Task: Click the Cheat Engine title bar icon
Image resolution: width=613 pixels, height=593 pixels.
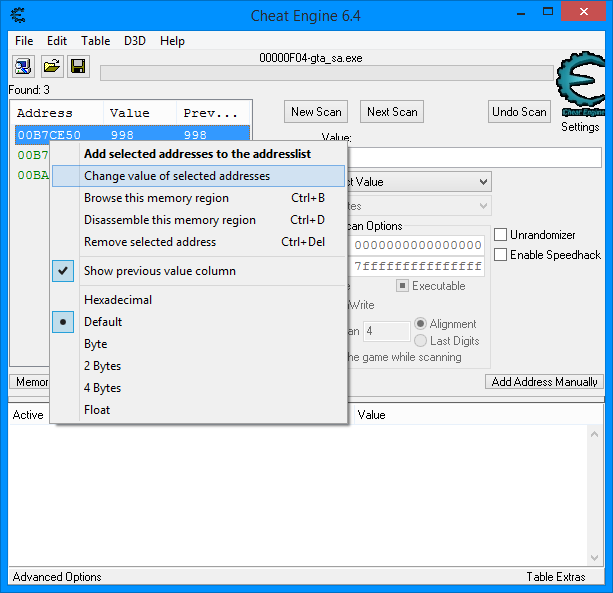Action: (18, 15)
